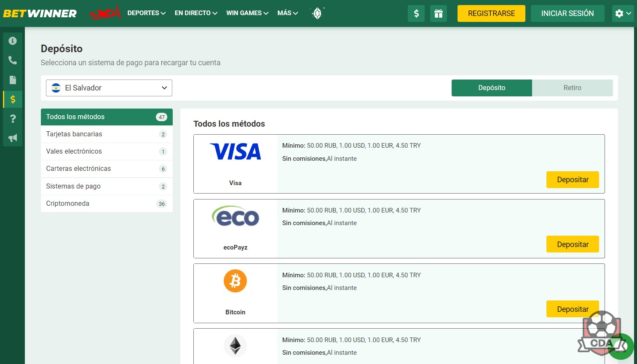
Task: Switch to the Retiro tab
Action: click(x=573, y=88)
